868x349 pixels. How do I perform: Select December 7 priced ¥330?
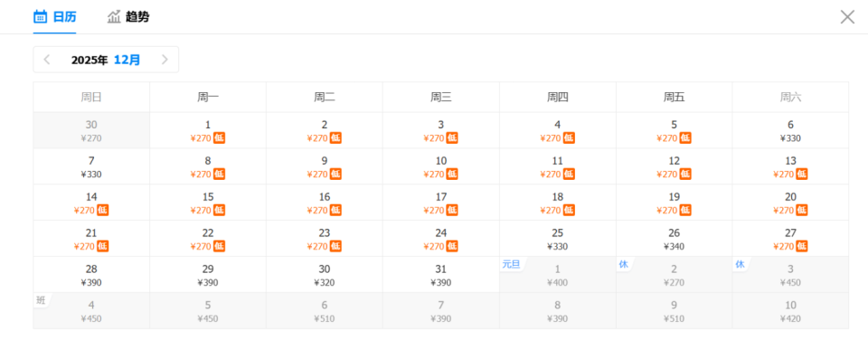click(91, 166)
